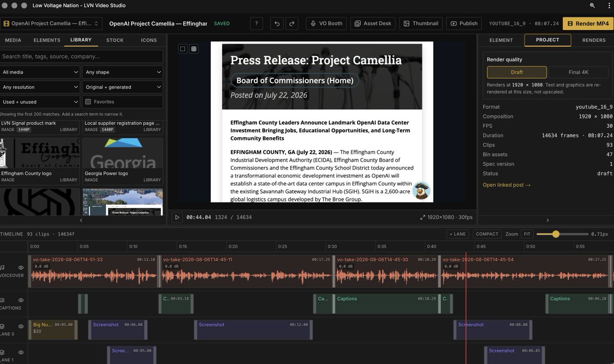Image resolution: width=614 pixels, height=364 pixels.
Task: Click the Render MP4 button
Action: pyautogui.click(x=588, y=24)
